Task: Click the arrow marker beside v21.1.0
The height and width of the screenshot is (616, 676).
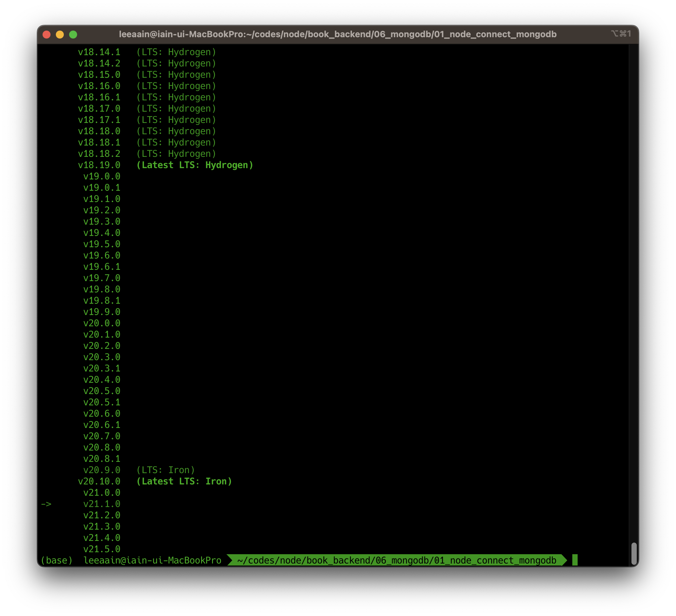Action: click(46, 504)
